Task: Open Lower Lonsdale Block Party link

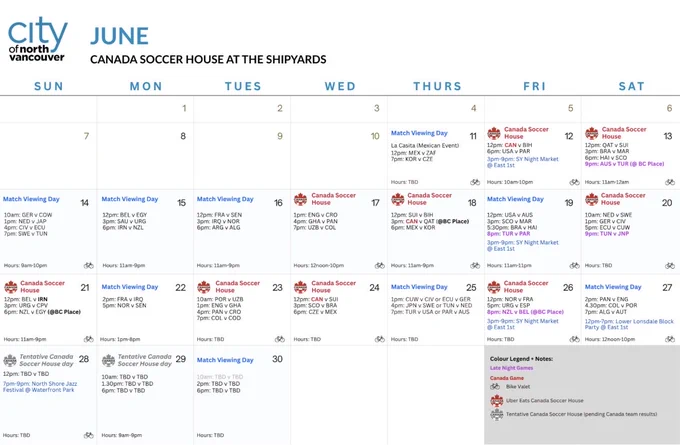Action: (629, 324)
